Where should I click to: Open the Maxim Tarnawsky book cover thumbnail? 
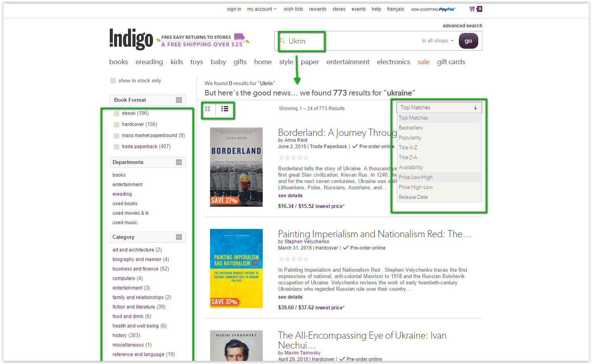click(x=236, y=345)
